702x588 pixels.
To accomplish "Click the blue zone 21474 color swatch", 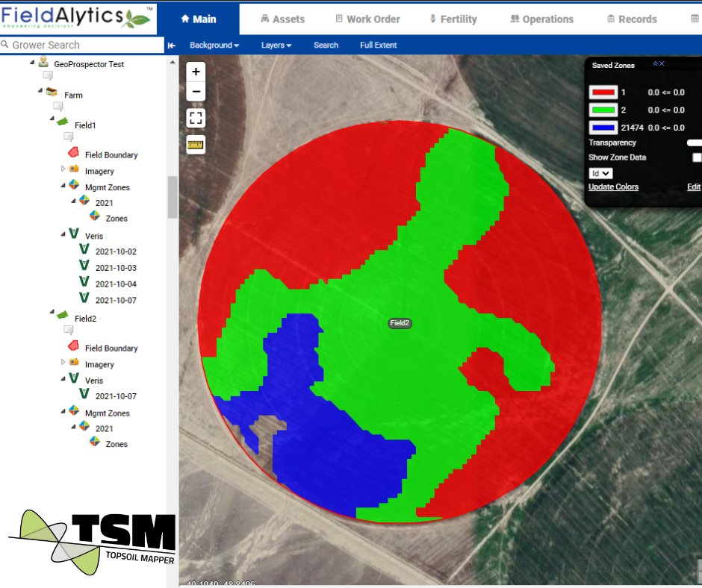I will tap(603, 128).
